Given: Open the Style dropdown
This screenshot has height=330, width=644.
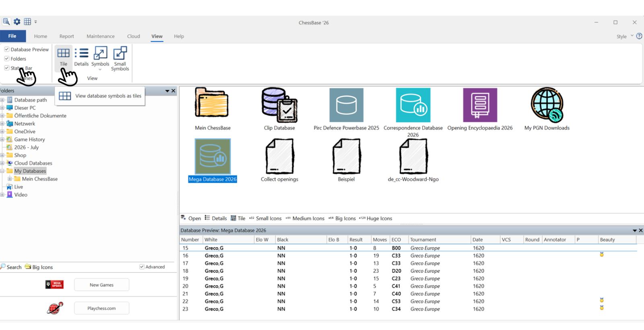Looking at the screenshot, I should click(625, 36).
